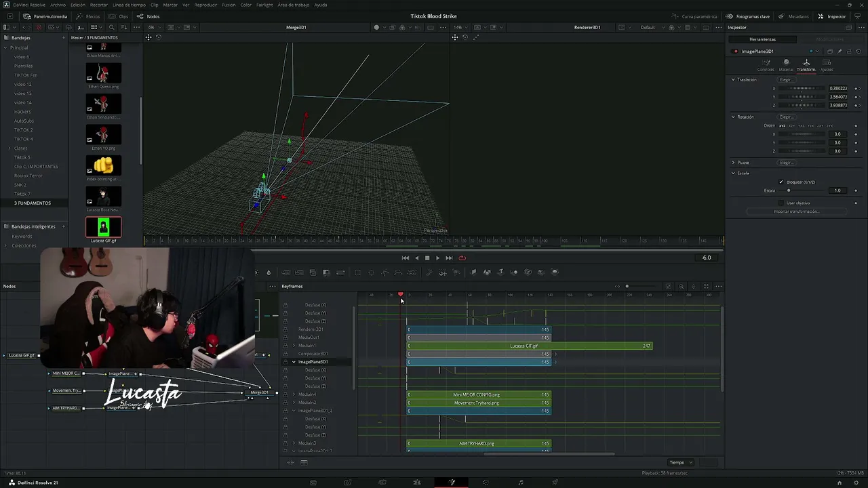Click the media pool search icon

(112, 27)
